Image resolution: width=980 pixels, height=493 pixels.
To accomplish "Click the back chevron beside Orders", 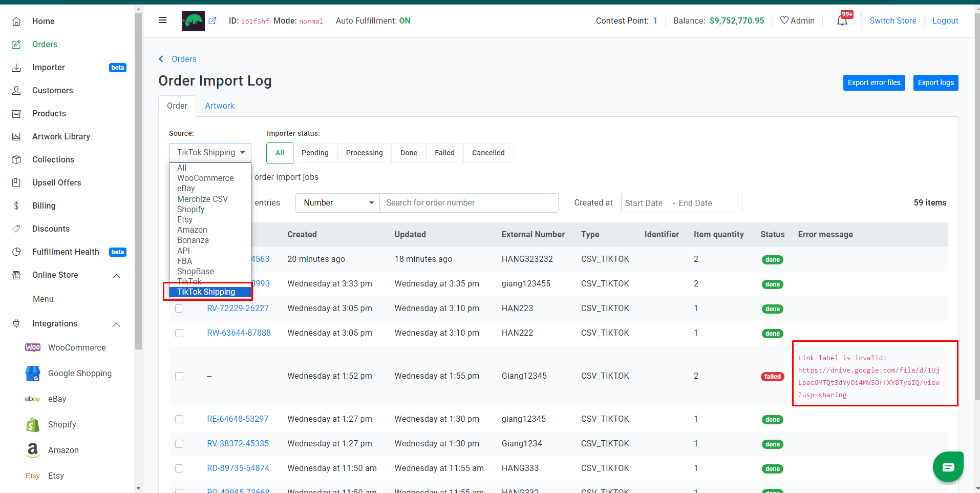I will (161, 59).
